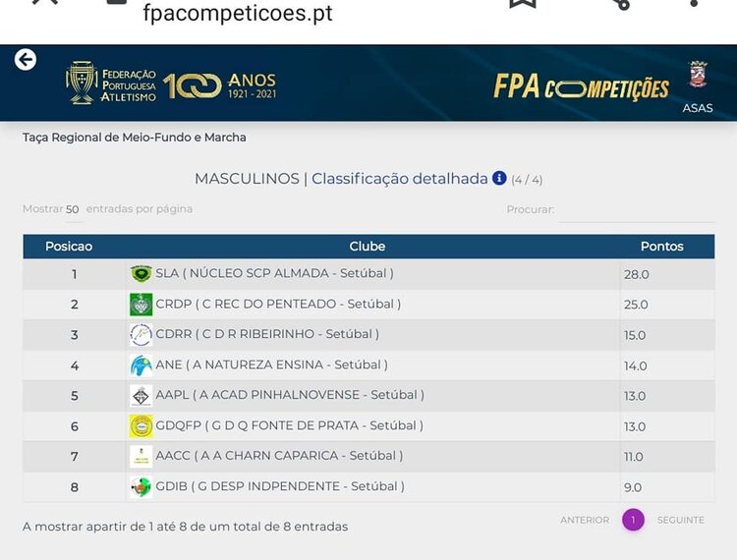Click the Federação Portuguesa Atletismo logo
The width and height of the screenshot is (737, 560).
[x=111, y=84]
